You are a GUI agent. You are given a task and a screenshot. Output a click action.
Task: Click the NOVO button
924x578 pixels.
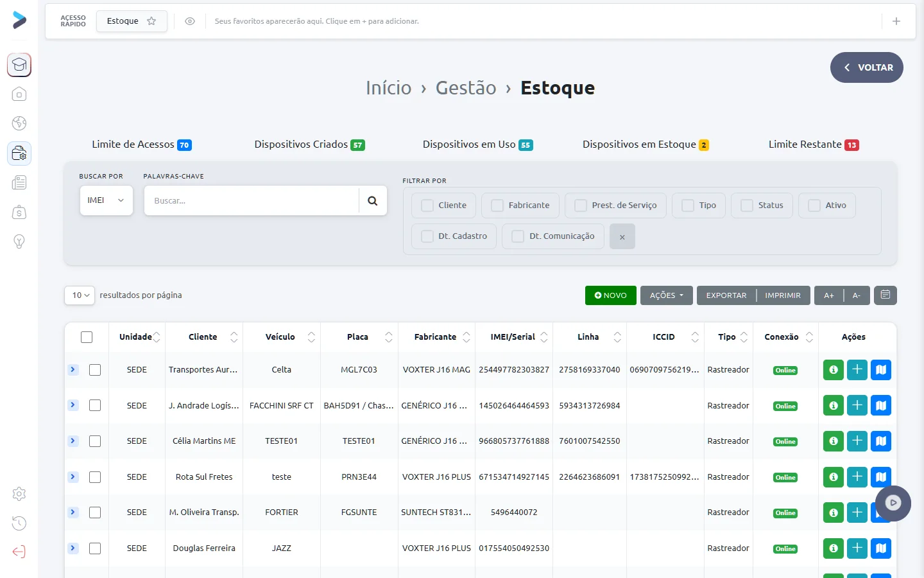tap(611, 295)
